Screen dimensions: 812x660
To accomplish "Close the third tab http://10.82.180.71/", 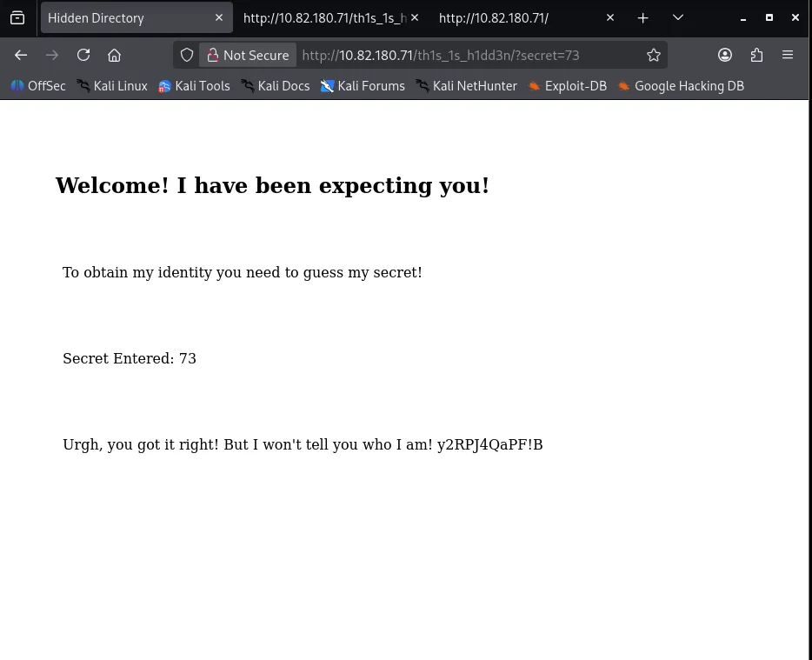I will click(x=610, y=17).
